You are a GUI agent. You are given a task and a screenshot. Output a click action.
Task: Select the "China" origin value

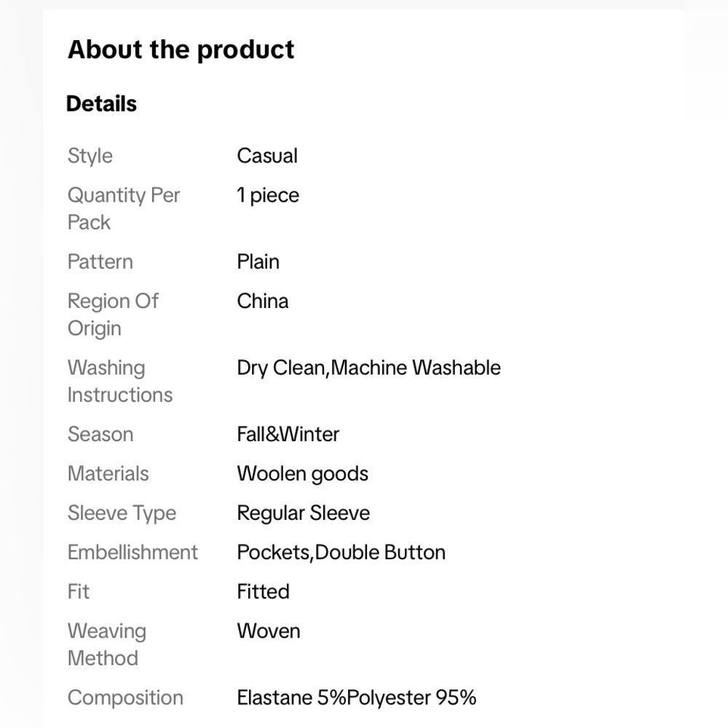[x=262, y=301]
